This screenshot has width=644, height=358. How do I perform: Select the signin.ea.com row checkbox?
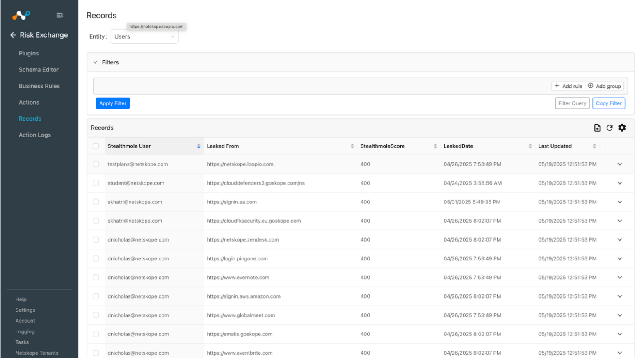[x=96, y=202]
